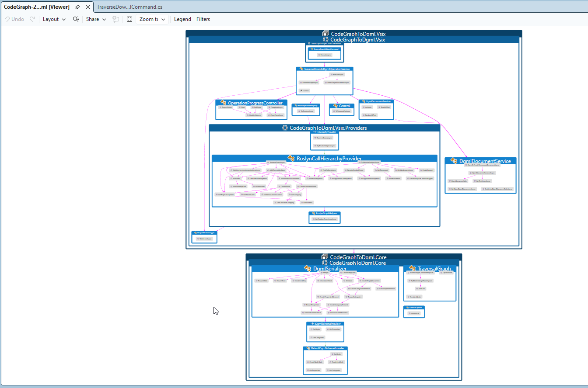Select the TryResolveAsync node in HierarchyProviderRegistry
The image size is (588, 388).
click(x=306, y=111)
